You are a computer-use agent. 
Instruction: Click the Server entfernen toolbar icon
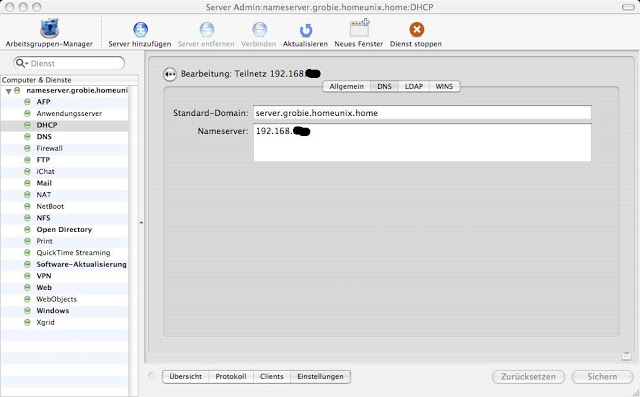[207, 29]
